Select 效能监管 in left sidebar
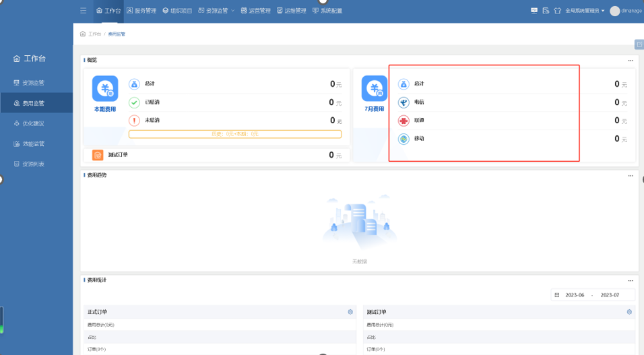 pos(36,143)
